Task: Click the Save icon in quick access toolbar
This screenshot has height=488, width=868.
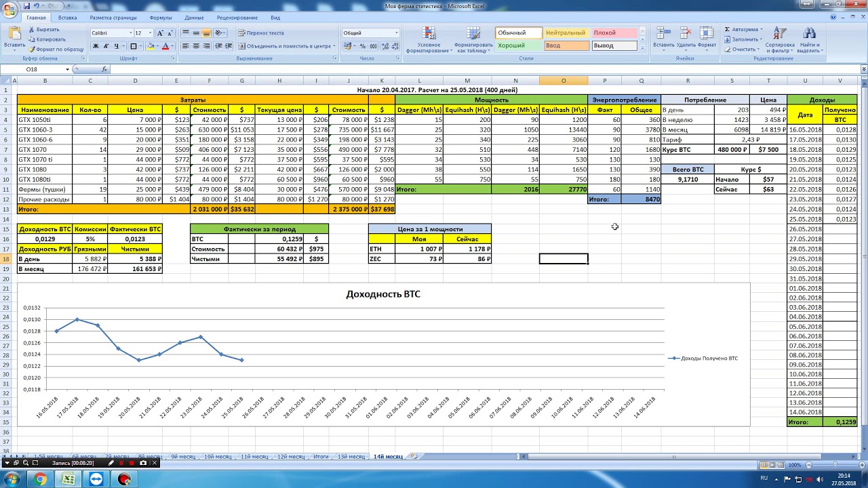Action: (x=26, y=6)
